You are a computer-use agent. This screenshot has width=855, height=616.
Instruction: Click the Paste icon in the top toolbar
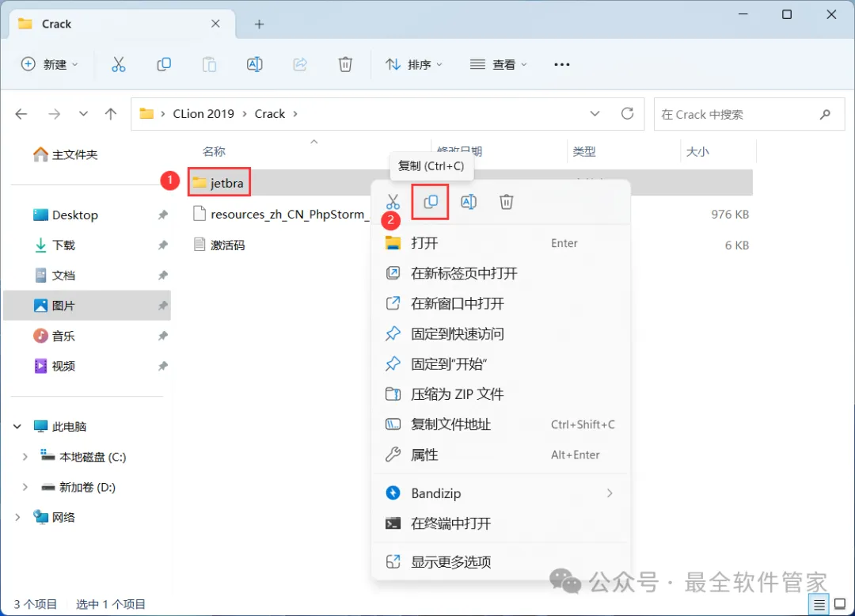coord(209,64)
